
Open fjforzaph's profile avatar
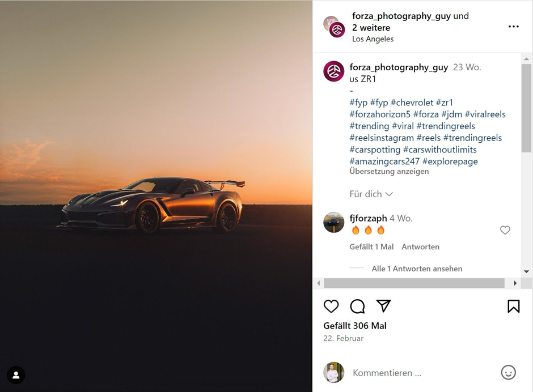(334, 223)
